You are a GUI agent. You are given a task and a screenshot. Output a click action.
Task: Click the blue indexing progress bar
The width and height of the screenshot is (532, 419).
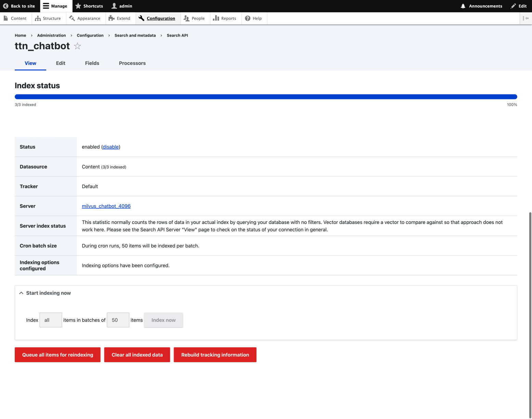click(265, 96)
